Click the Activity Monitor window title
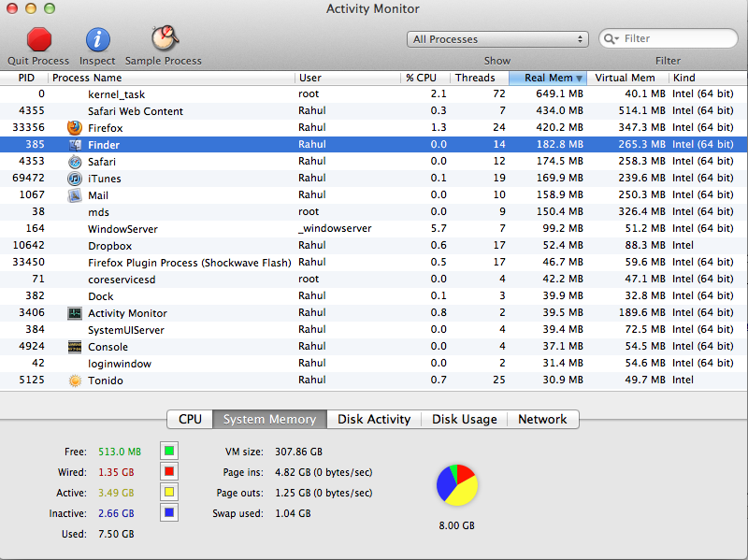 pos(373,9)
